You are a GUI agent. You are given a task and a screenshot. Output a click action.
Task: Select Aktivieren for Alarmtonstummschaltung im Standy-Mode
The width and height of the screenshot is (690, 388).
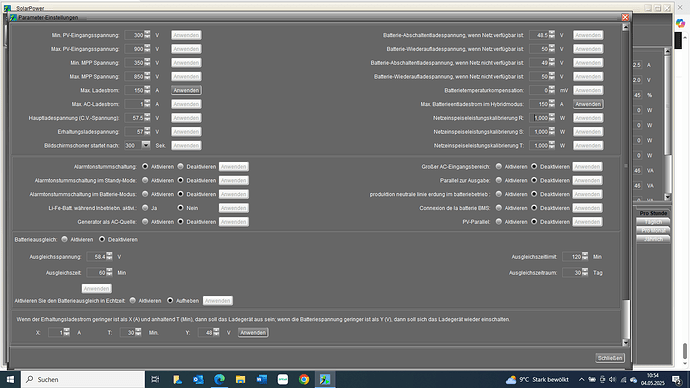coord(145,180)
